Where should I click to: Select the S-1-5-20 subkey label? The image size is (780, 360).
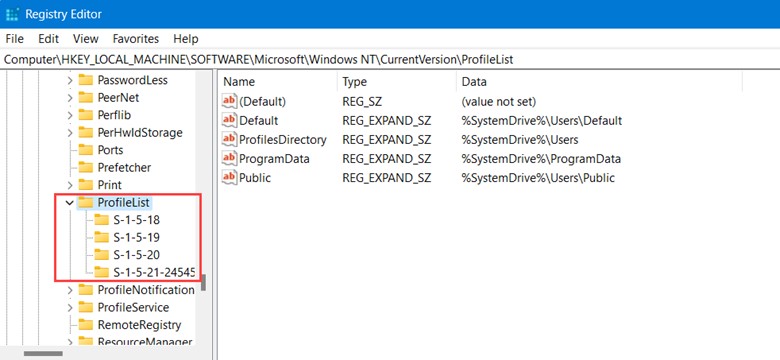pos(136,255)
